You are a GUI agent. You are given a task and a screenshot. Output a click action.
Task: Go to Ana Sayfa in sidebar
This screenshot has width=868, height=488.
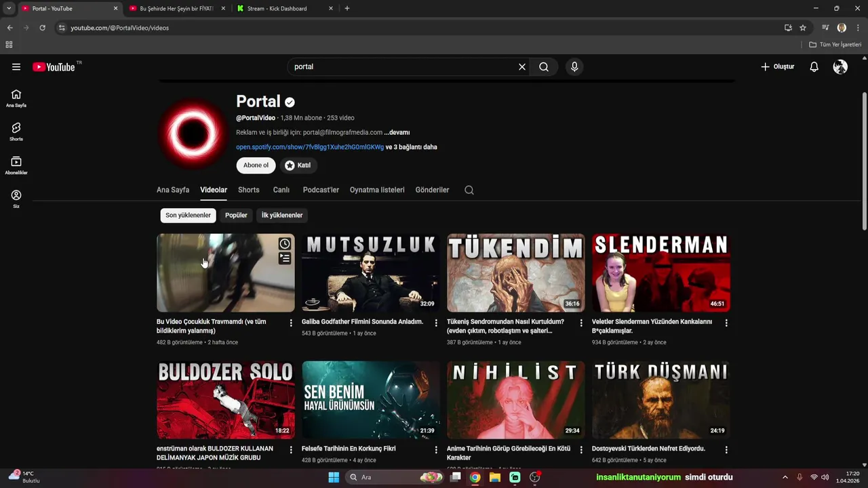(16, 98)
